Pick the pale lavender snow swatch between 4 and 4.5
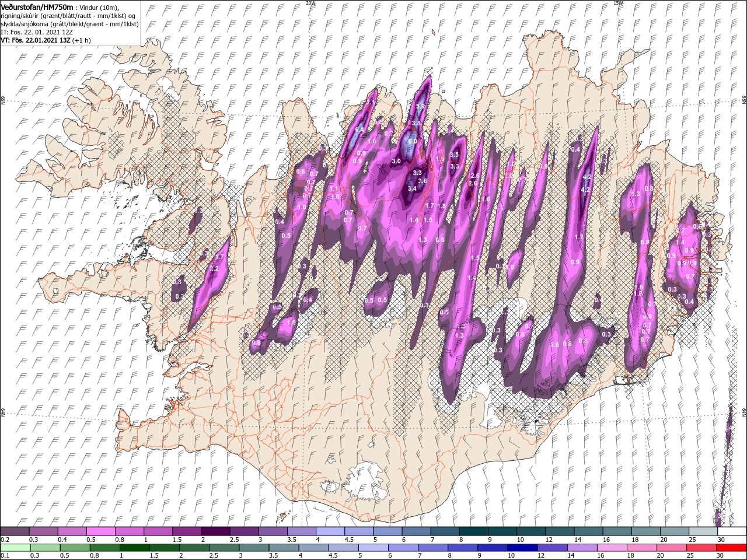 (x=330, y=531)
